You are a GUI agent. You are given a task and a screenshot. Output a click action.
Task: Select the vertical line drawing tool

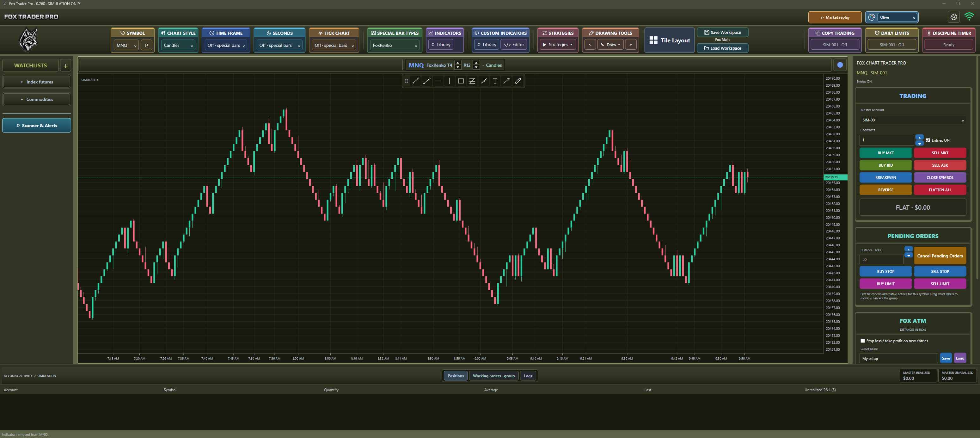pyautogui.click(x=449, y=81)
